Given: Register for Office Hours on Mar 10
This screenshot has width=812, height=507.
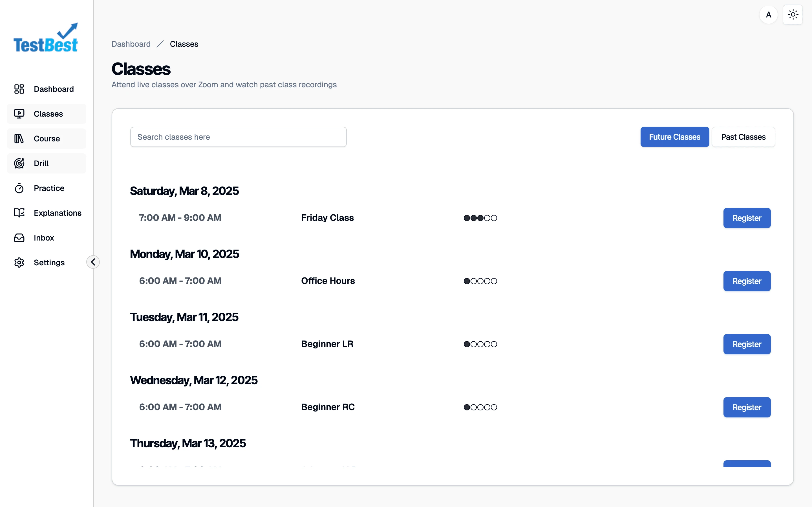Looking at the screenshot, I should [x=747, y=281].
